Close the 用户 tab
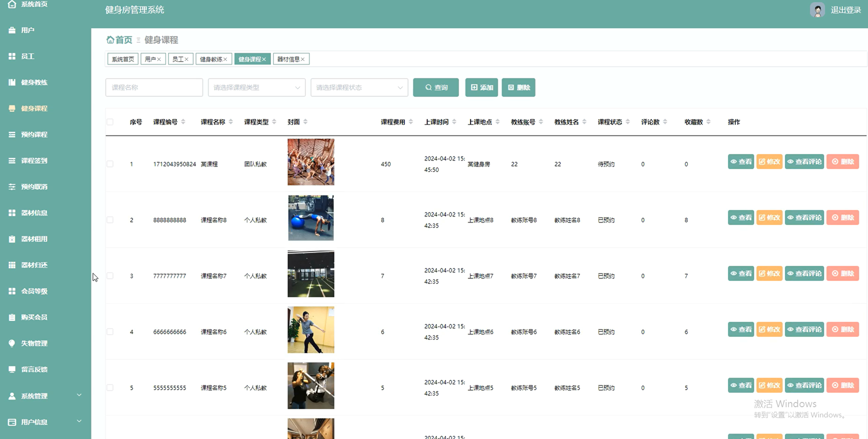Viewport: 868px width, 439px height. (x=159, y=59)
